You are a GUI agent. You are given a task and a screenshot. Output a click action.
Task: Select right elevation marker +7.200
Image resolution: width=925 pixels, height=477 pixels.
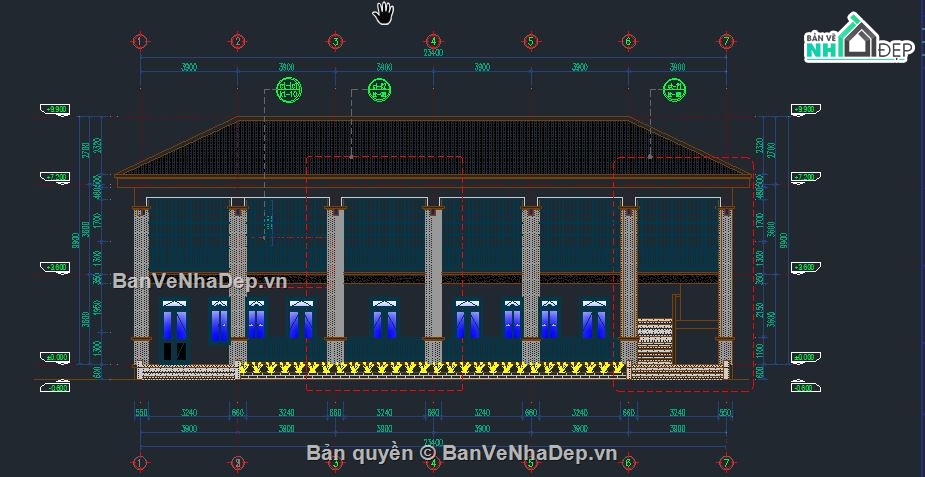click(806, 177)
